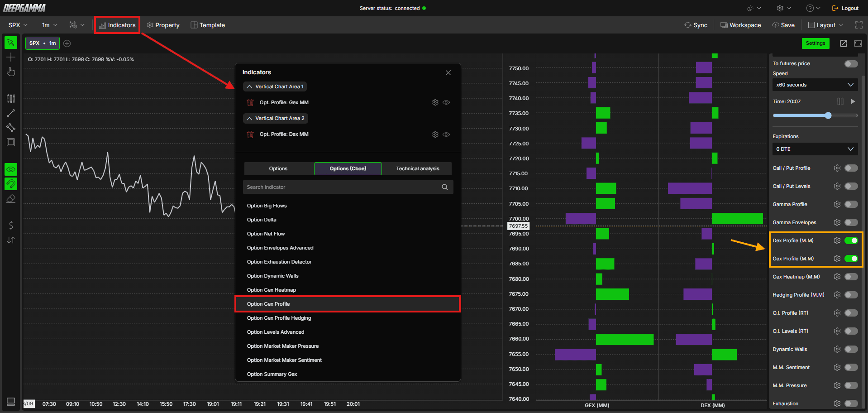Screen dimensions: 868x413
Task: Select the crosshair tool
Action: tap(11, 57)
